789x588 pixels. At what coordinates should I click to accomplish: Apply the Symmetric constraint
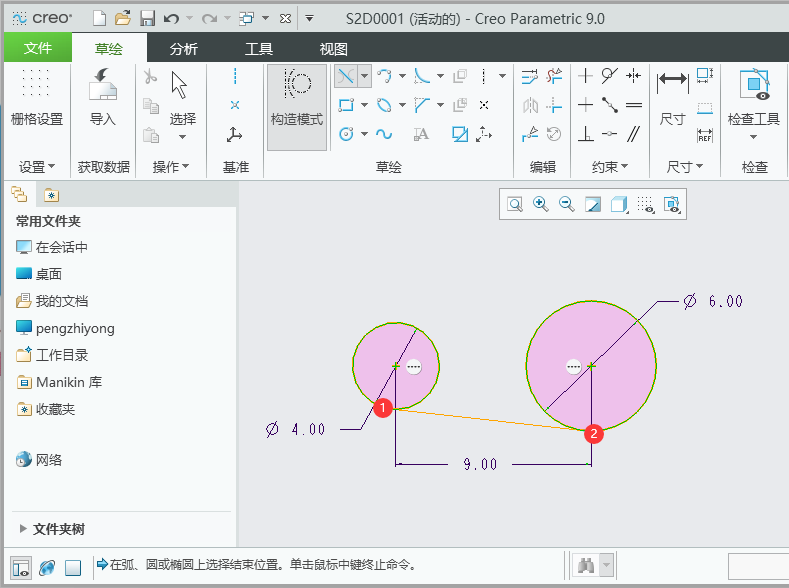634,76
